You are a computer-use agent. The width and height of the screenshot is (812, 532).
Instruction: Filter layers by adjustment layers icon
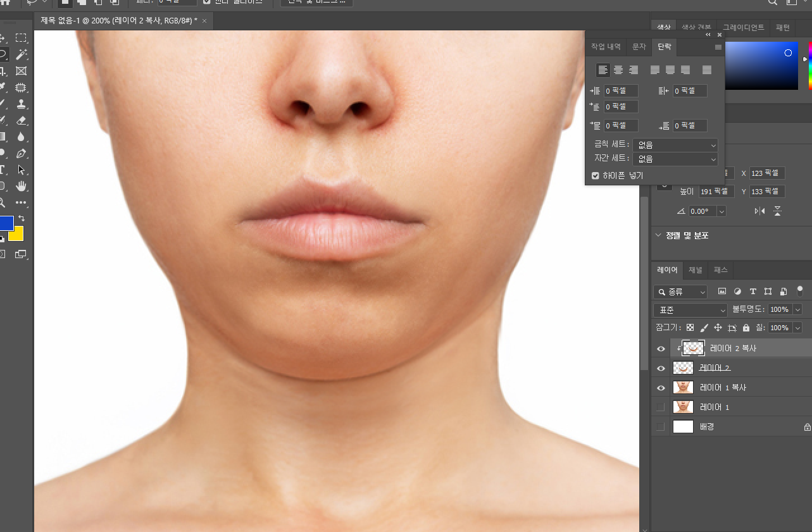737,292
